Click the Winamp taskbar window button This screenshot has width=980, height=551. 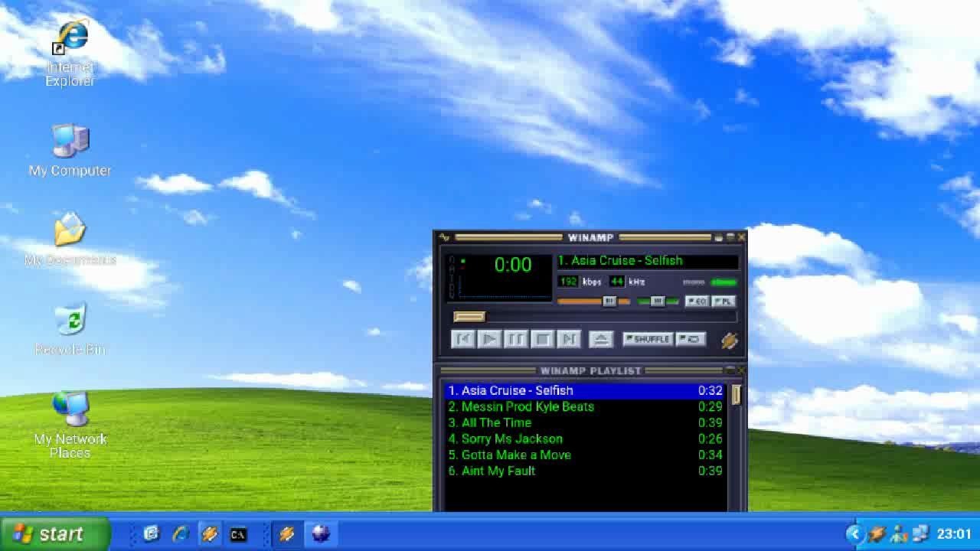click(288, 533)
